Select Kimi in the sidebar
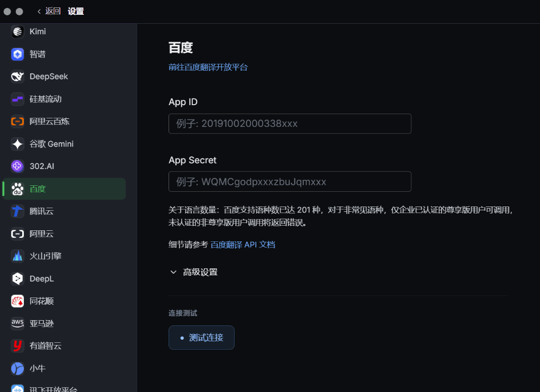Screen dimensions: 540x392 pyautogui.click(x=64, y=32)
